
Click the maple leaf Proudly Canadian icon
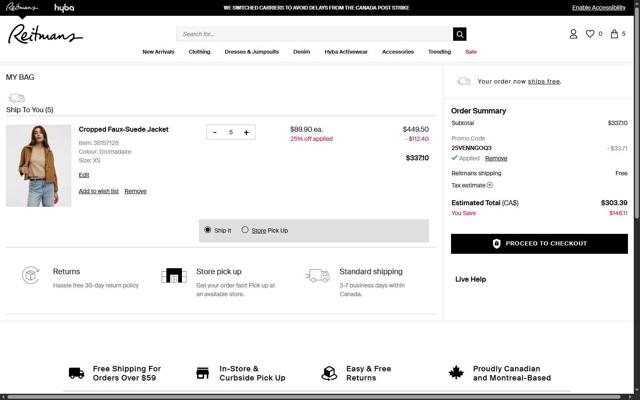click(456, 373)
